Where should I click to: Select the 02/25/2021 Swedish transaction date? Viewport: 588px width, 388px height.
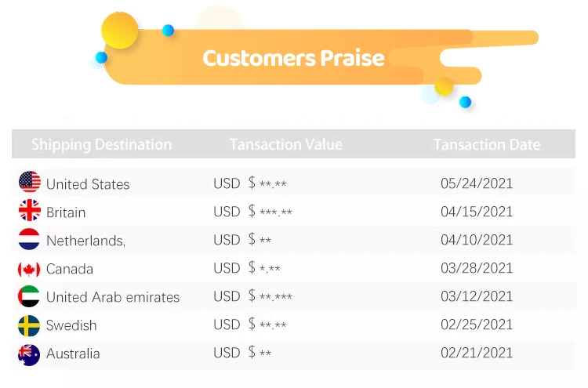point(477,325)
